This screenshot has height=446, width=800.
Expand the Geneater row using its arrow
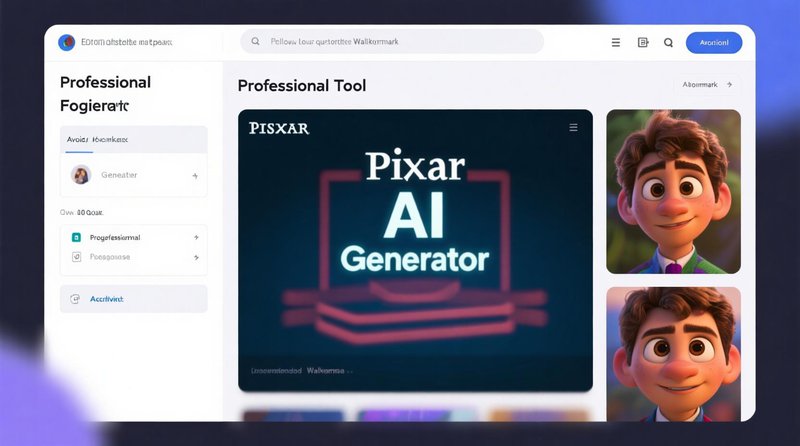(x=194, y=176)
